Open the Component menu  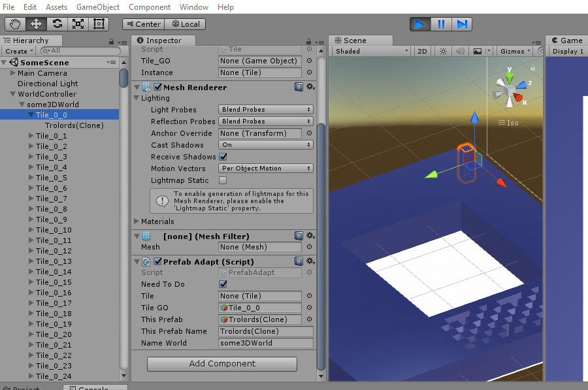point(149,7)
